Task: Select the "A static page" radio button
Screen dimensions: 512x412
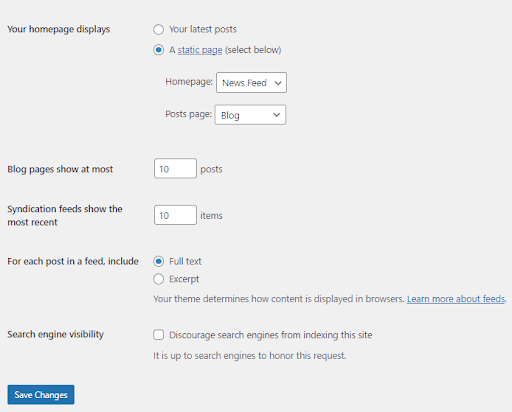Action: tap(158, 50)
